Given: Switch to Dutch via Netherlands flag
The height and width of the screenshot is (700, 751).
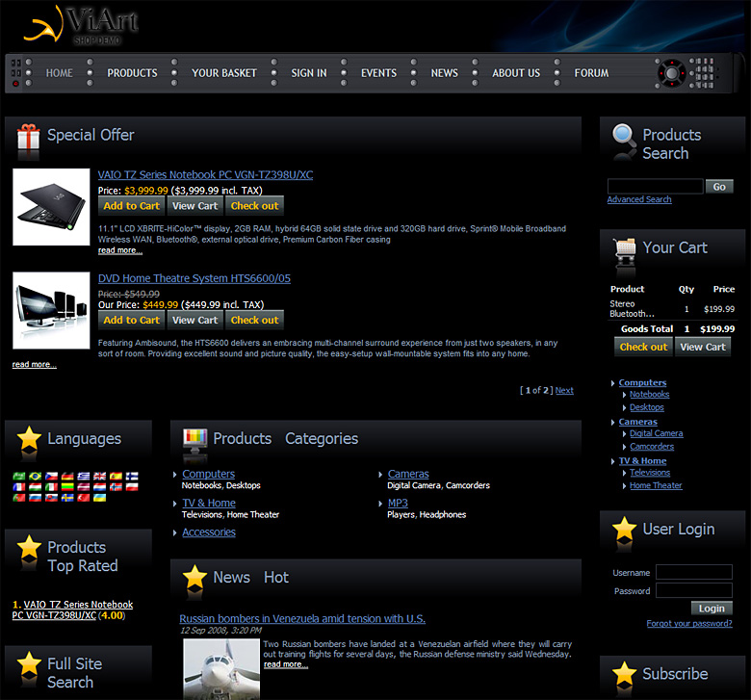Looking at the screenshot, I should (x=99, y=487).
